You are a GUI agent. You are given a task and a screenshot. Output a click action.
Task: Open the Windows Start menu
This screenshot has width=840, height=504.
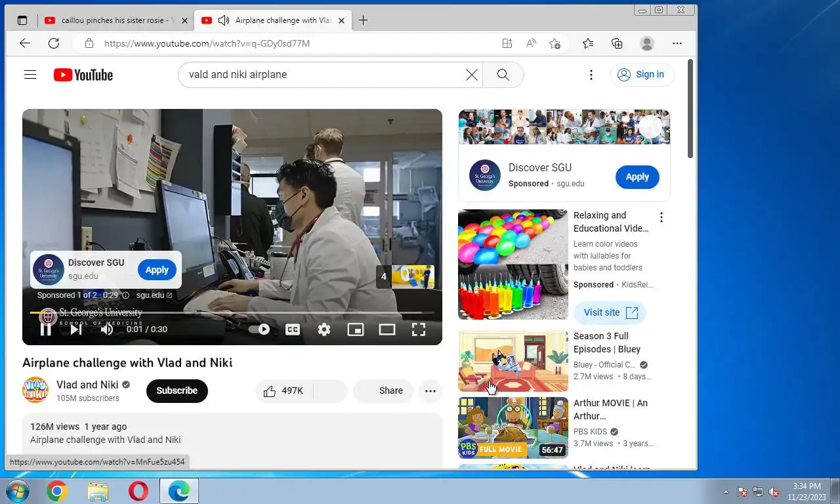click(17, 491)
